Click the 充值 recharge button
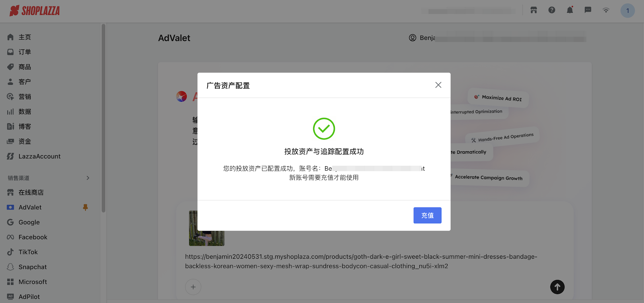This screenshot has width=644, height=303. (427, 215)
